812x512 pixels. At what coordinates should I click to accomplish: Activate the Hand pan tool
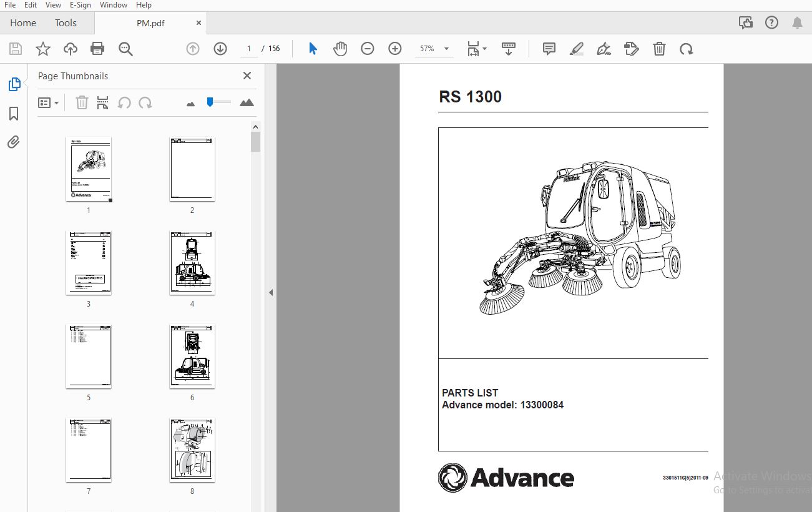coord(340,49)
